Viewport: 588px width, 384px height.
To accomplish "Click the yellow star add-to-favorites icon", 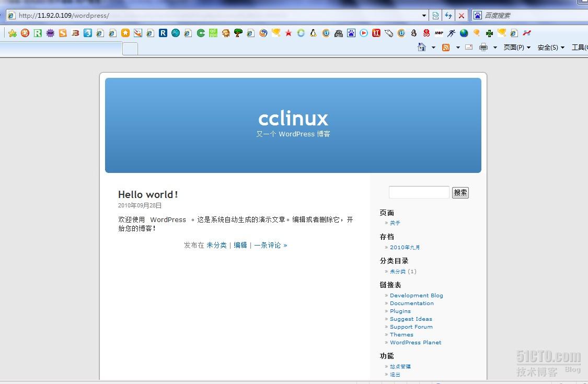I will (x=13, y=33).
